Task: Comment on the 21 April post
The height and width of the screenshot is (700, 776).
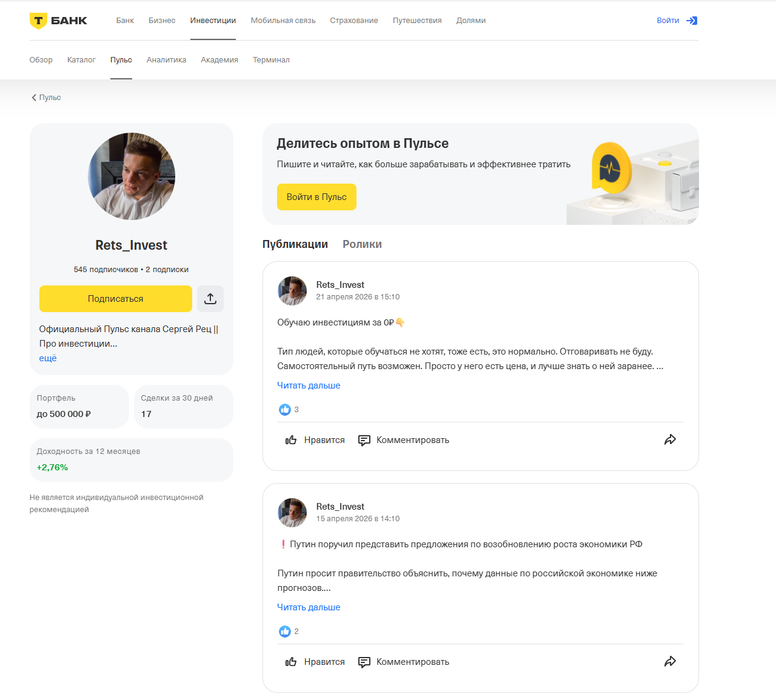Action: coord(404,440)
